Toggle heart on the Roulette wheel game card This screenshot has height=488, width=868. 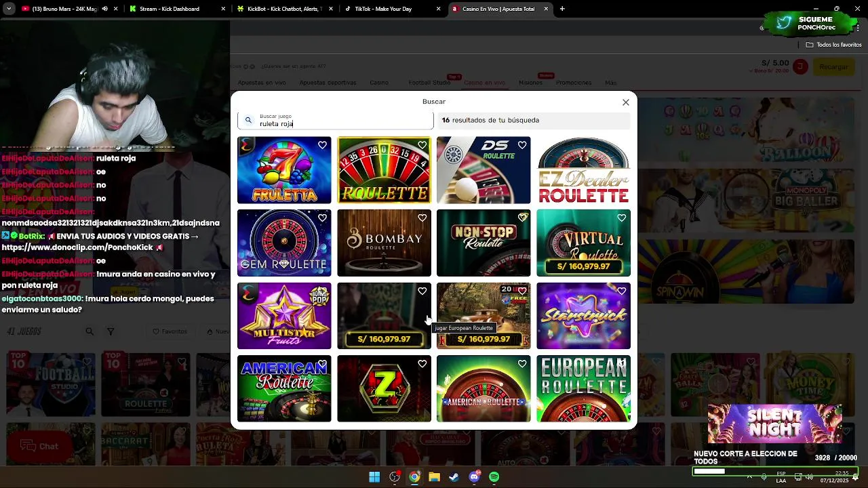(422, 145)
